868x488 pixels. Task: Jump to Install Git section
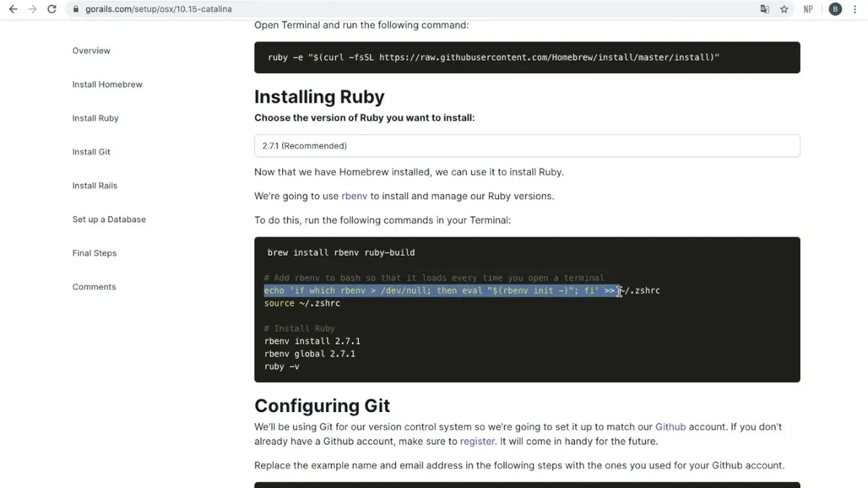pyautogui.click(x=91, y=152)
